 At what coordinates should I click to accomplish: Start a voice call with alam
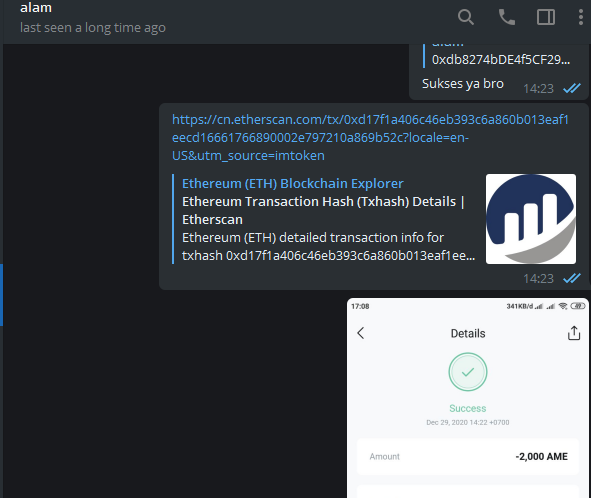[506, 17]
